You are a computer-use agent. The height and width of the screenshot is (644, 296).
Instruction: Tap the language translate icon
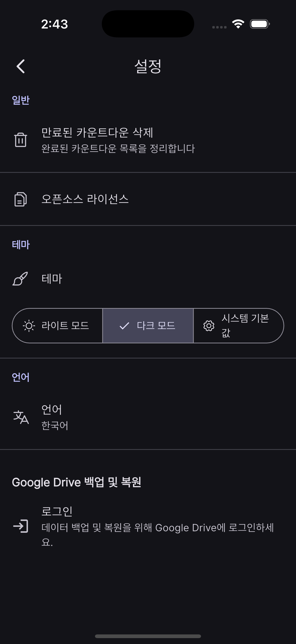click(21, 417)
